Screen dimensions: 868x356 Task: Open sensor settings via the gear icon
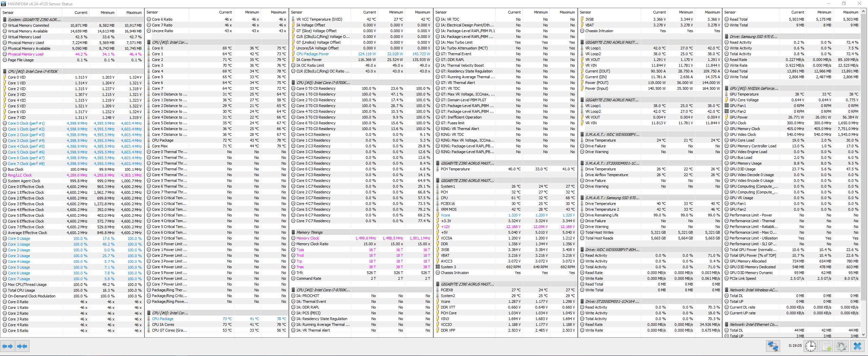842,346
